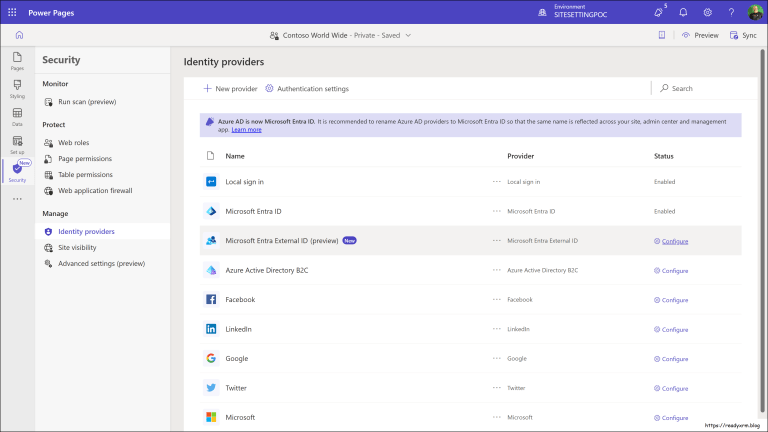The width and height of the screenshot is (768, 432).
Task: Open the Styling workspace
Action: (17, 89)
